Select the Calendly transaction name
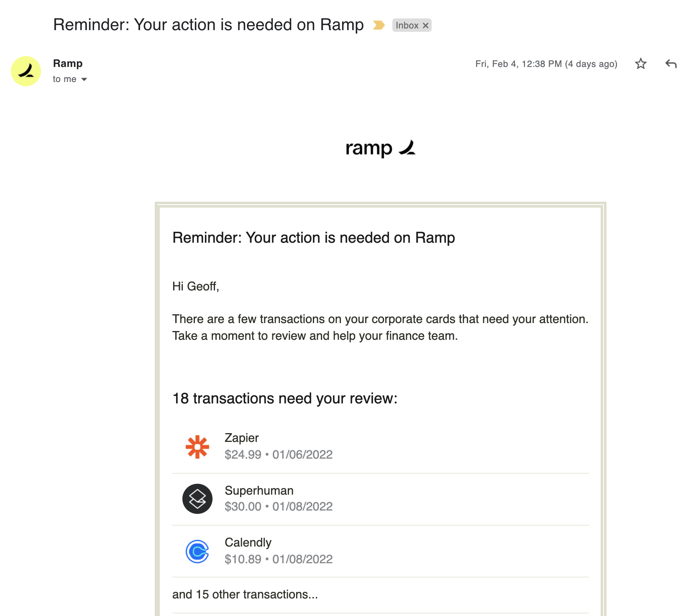686x616 pixels. 248,543
